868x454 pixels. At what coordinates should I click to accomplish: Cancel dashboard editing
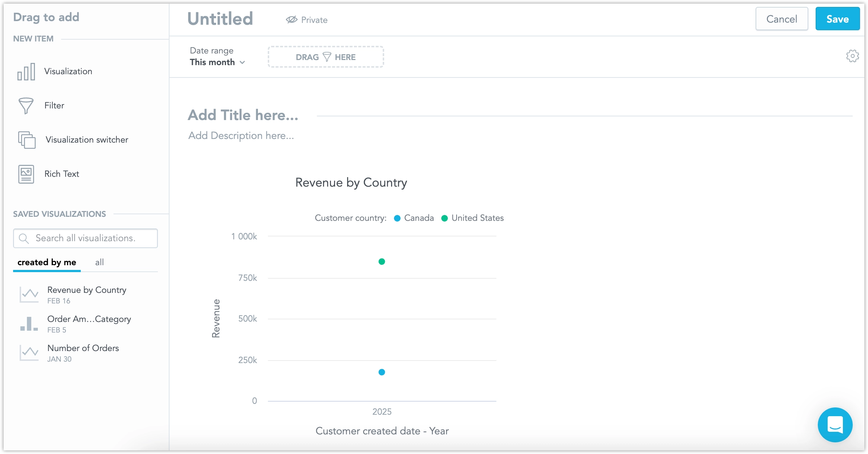coord(782,19)
